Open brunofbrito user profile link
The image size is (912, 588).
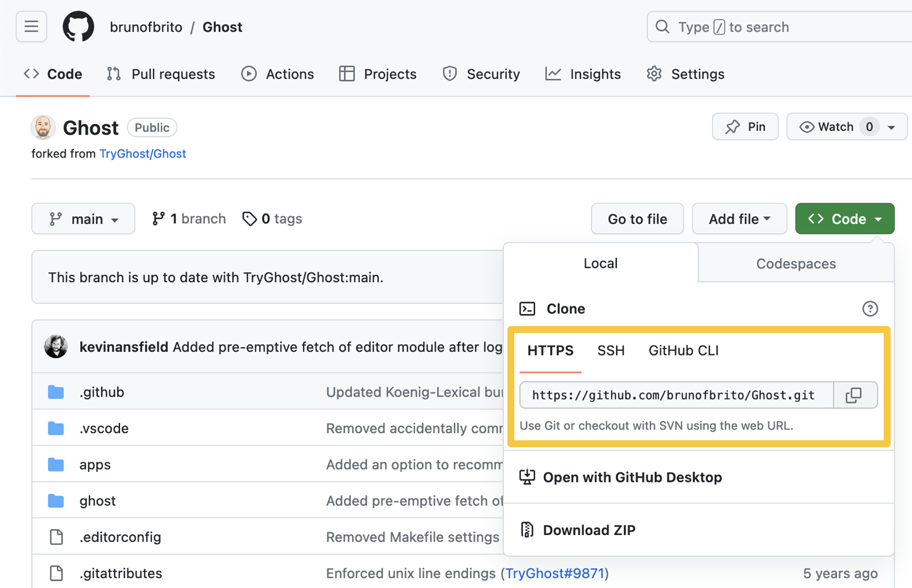pos(146,27)
